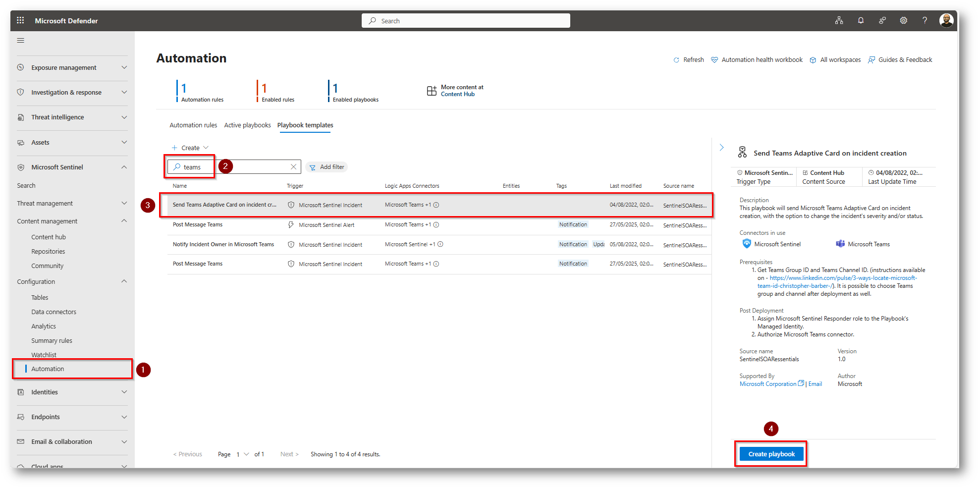
Task: Collapse the Microsoft Sentinel section
Action: tap(124, 167)
